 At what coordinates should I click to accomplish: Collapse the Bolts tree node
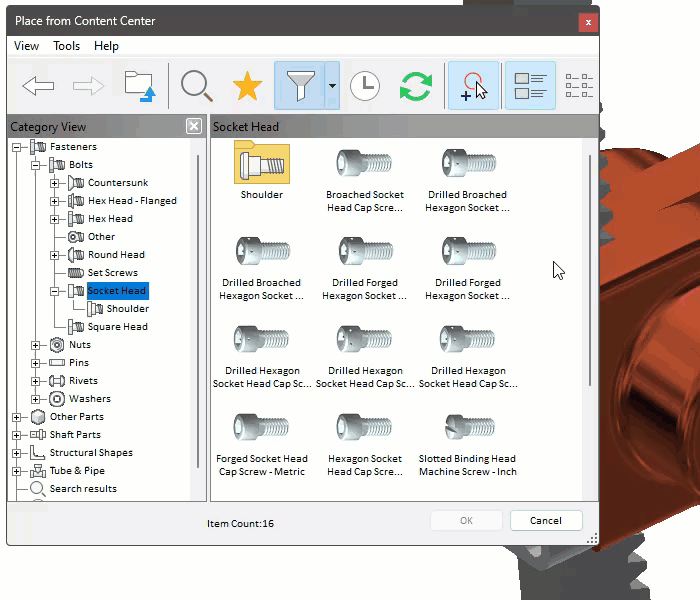click(x=35, y=165)
